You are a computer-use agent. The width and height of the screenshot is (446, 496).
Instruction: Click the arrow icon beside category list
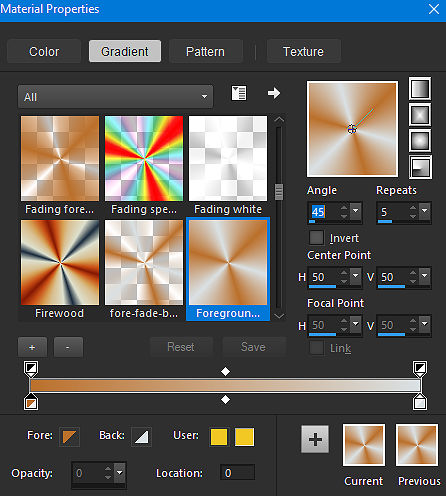(274, 93)
